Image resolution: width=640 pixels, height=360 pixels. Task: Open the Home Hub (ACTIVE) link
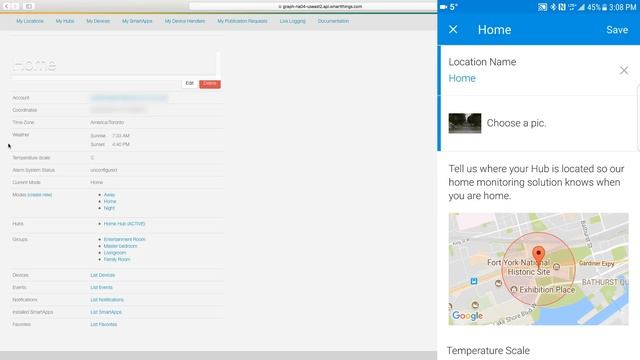click(x=124, y=224)
